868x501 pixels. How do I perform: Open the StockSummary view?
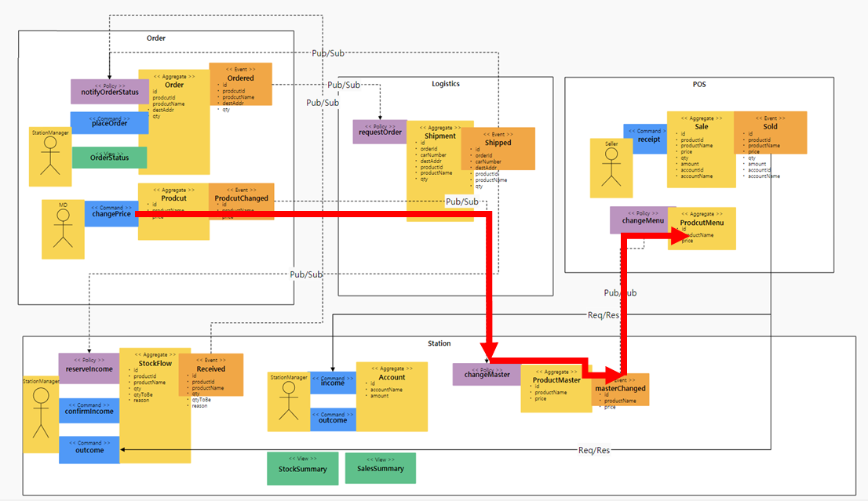(302, 468)
